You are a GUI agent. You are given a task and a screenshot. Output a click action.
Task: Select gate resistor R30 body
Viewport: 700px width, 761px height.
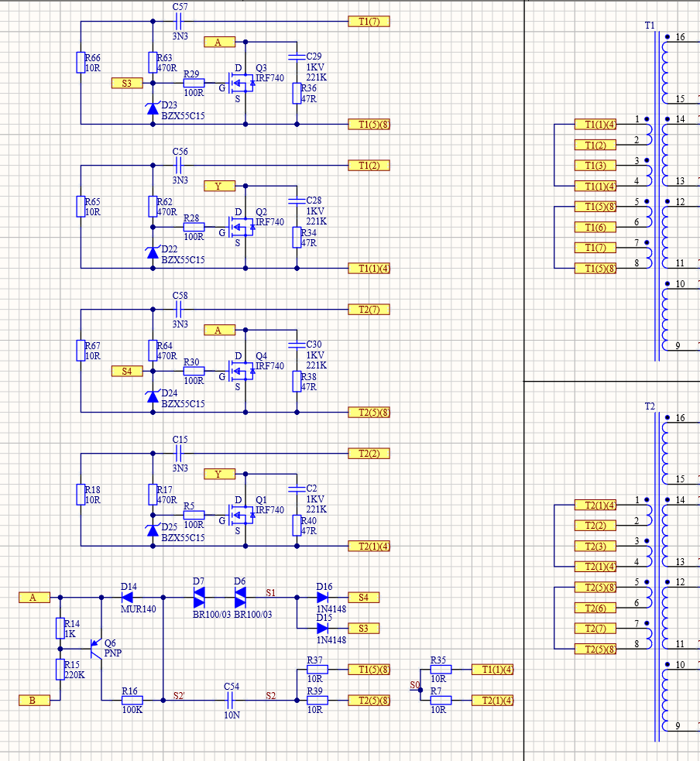(194, 372)
